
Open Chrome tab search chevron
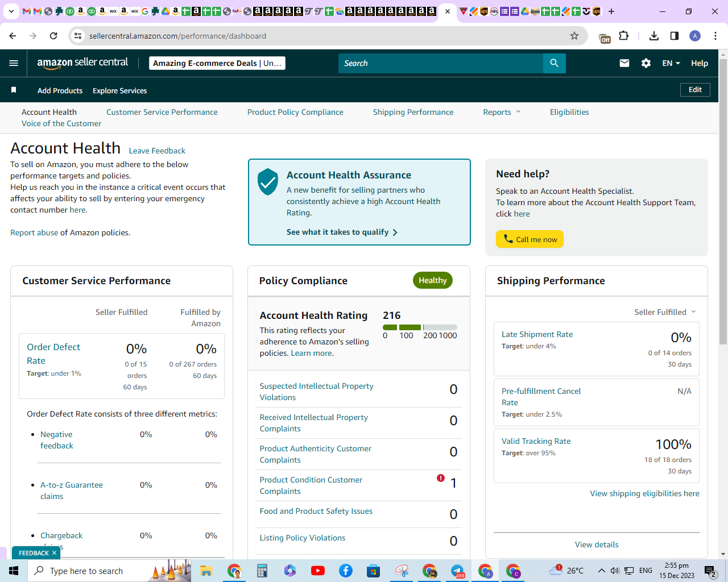click(11, 11)
